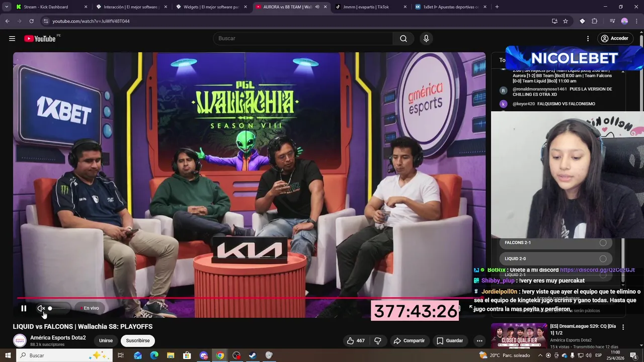
Task: Open the Chrome profile avatar
Action: tap(624, 21)
